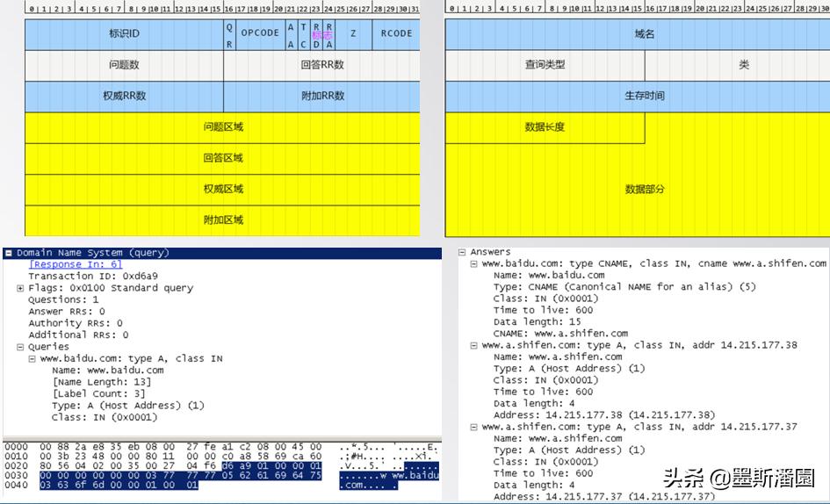Select the Answer RRs: 0 row
Image resolution: width=830 pixels, height=504 pixels.
pos(67,312)
